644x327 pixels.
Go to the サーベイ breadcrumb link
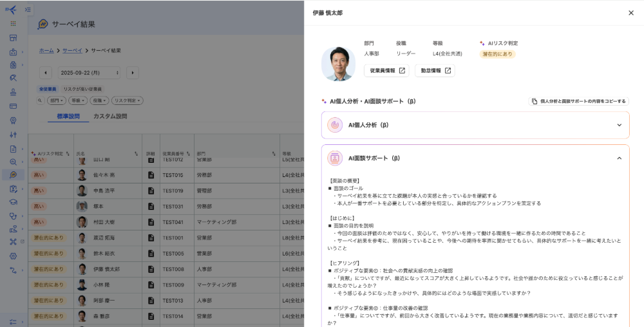click(72, 51)
